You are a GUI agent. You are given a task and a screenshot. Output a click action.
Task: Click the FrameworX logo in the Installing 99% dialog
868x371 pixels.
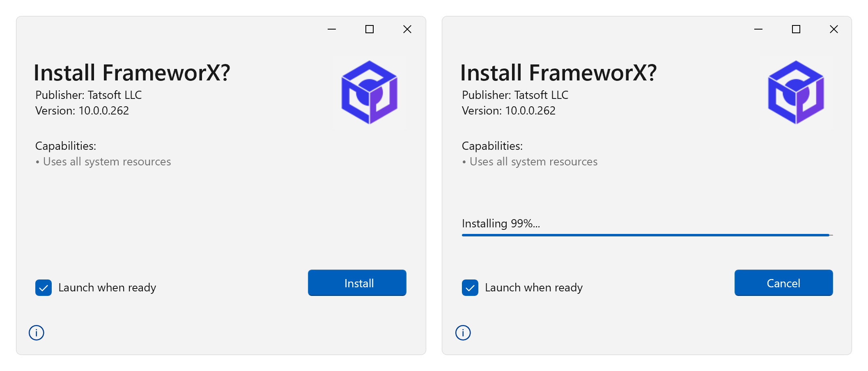[796, 92]
